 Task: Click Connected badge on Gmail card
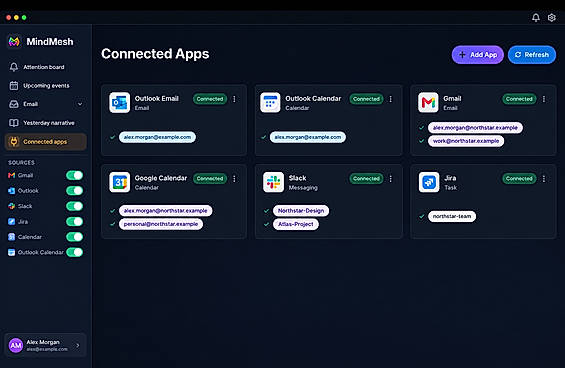pyautogui.click(x=519, y=99)
